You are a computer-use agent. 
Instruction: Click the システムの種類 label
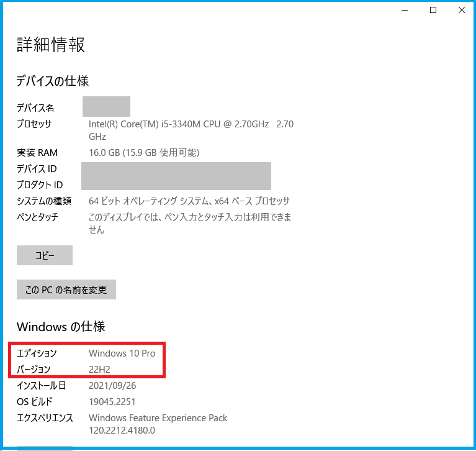point(44,201)
